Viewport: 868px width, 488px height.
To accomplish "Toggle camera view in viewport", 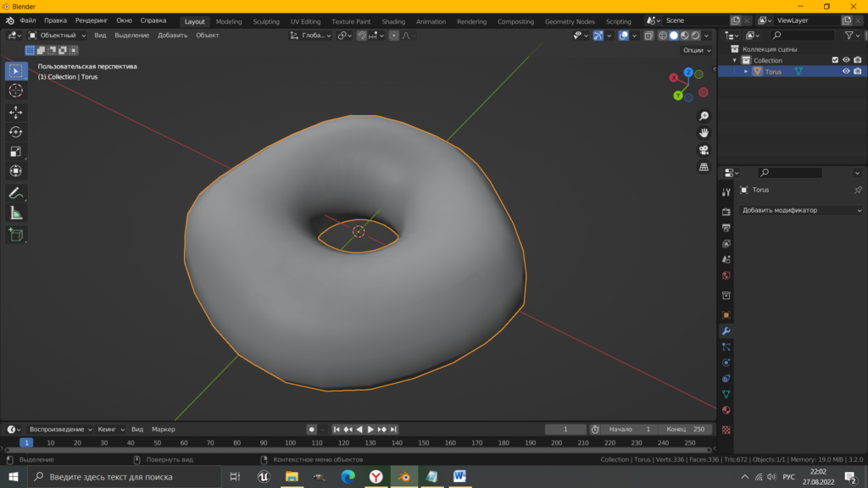I will point(704,150).
